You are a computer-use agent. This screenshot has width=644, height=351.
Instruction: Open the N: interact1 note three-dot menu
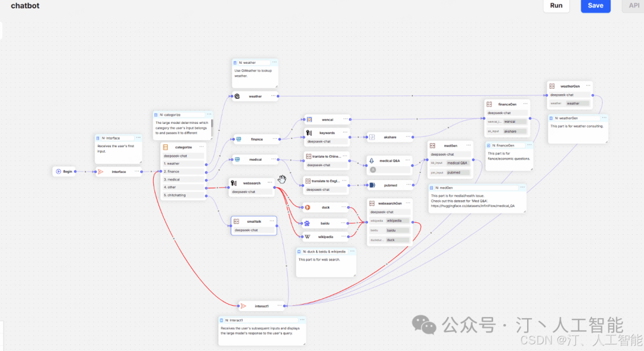(302, 320)
